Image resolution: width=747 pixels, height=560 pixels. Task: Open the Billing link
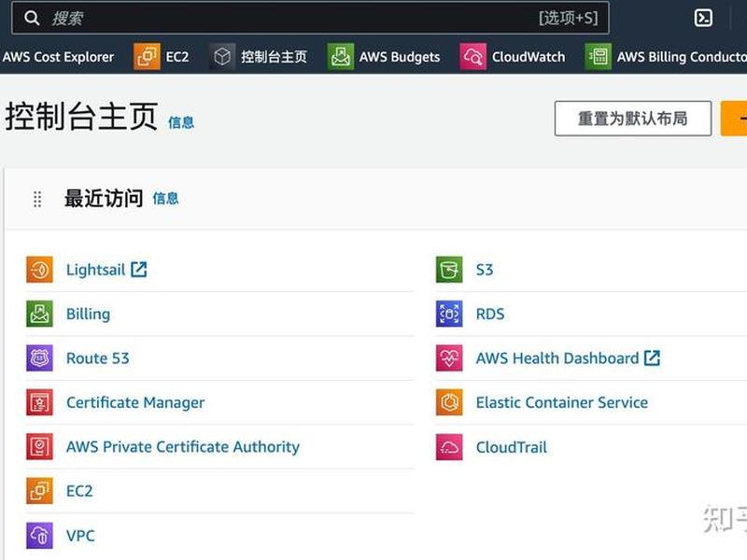[x=88, y=314]
